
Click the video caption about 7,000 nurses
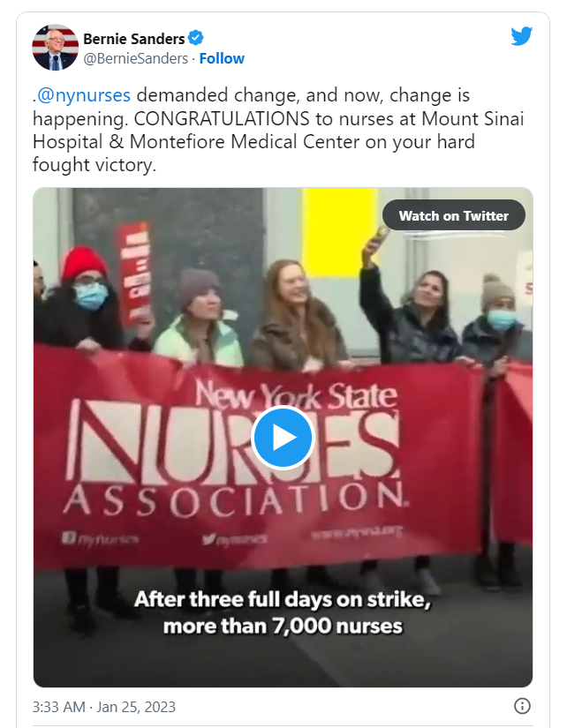283,612
